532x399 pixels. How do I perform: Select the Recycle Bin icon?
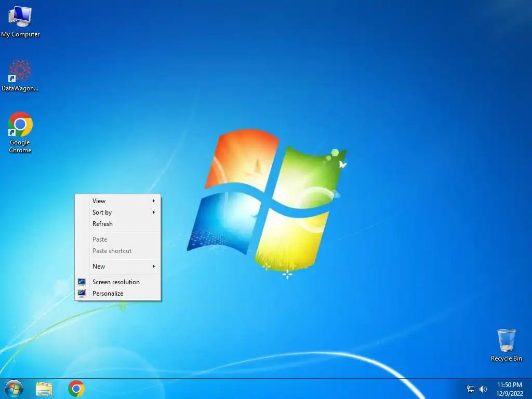(506, 345)
